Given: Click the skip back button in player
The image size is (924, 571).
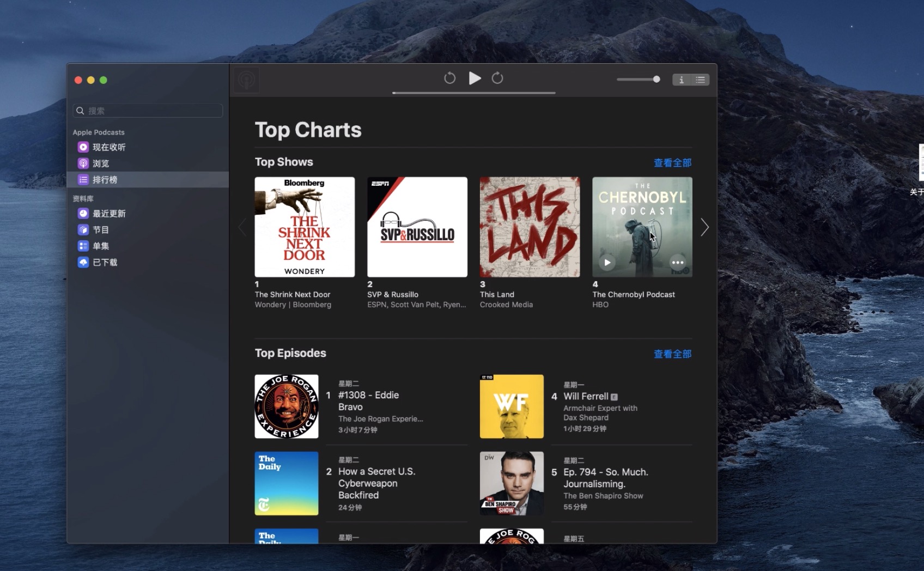Looking at the screenshot, I should tap(449, 78).
